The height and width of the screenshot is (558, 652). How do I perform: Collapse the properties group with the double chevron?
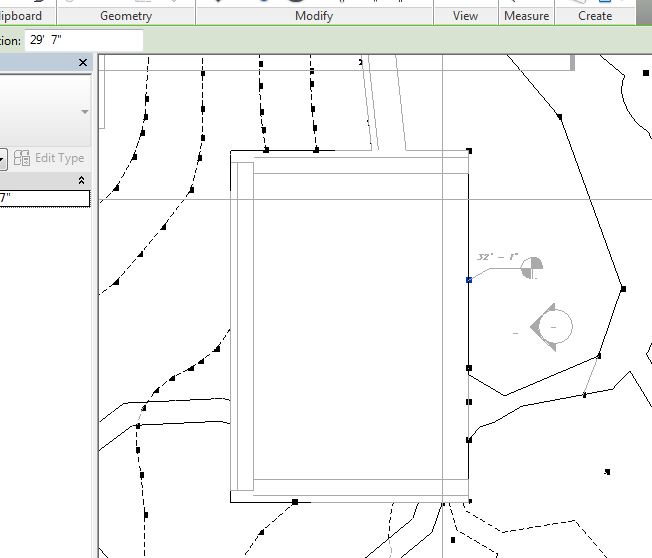[82, 180]
